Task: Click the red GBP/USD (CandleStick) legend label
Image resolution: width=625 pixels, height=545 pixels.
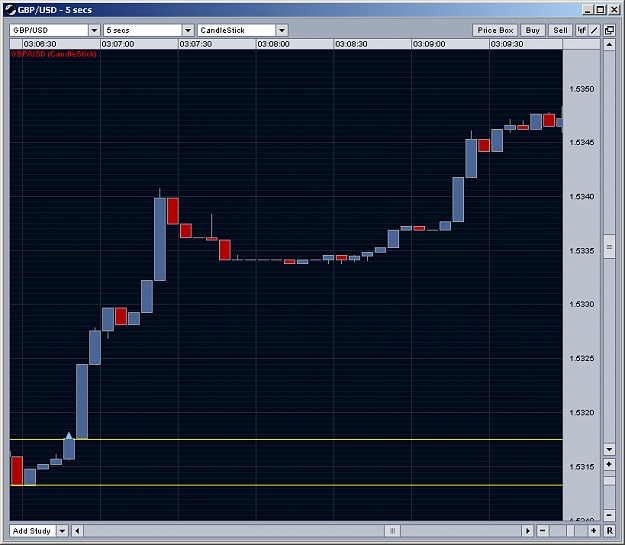Action: tap(53, 54)
